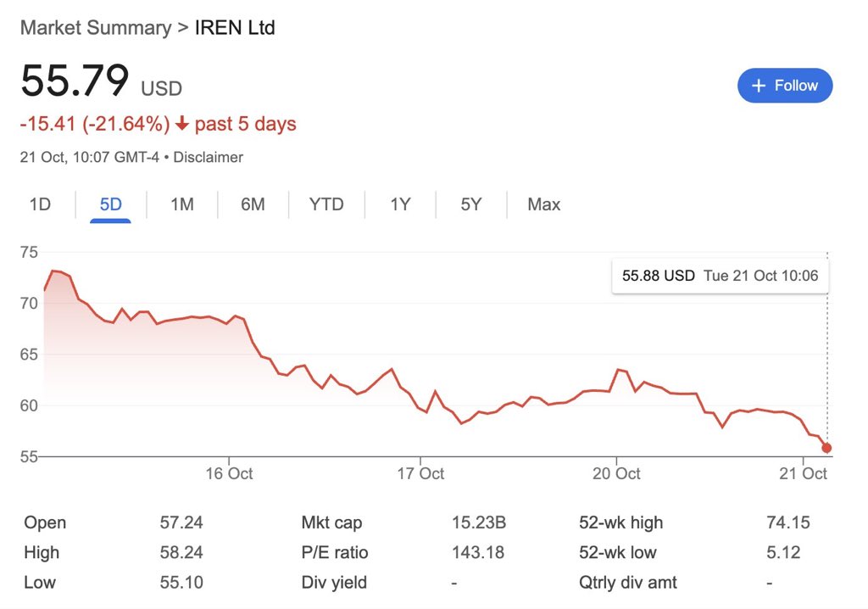
Task: Navigate back to Market Summary
Action: pyautogui.click(x=96, y=27)
